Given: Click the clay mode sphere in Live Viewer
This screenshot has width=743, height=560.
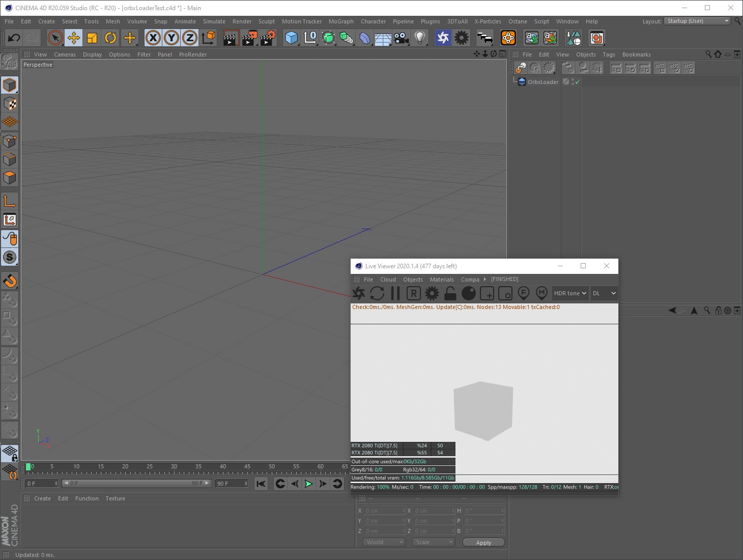Looking at the screenshot, I should pyautogui.click(x=469, y=293).
